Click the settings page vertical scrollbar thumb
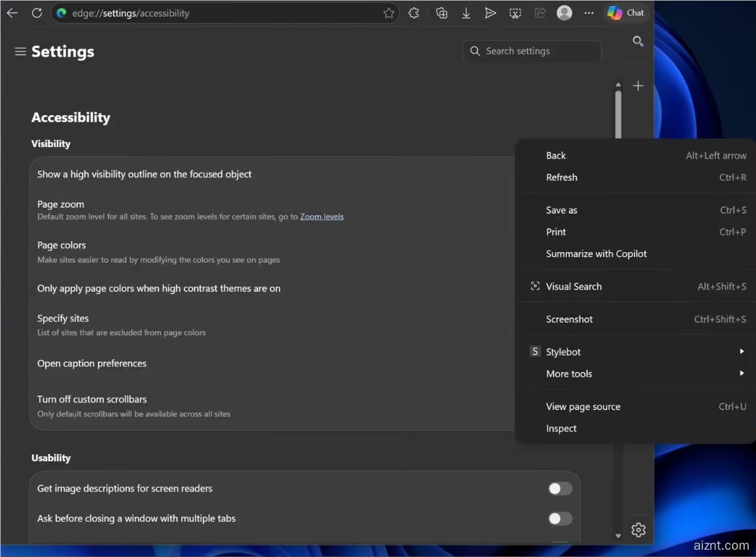 pos(618,113)
